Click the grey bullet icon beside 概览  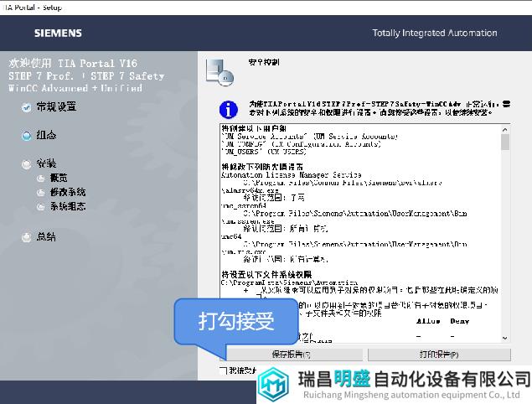pyautogui.click(x=41, y=179)
